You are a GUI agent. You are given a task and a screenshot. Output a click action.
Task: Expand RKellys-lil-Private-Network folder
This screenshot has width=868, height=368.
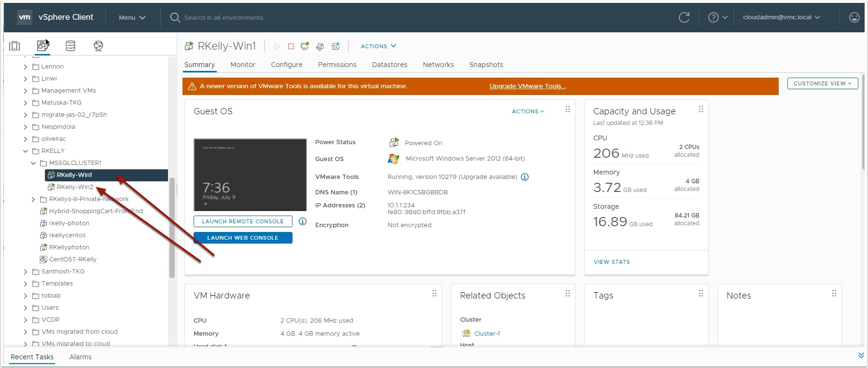[x=33, y=199]
